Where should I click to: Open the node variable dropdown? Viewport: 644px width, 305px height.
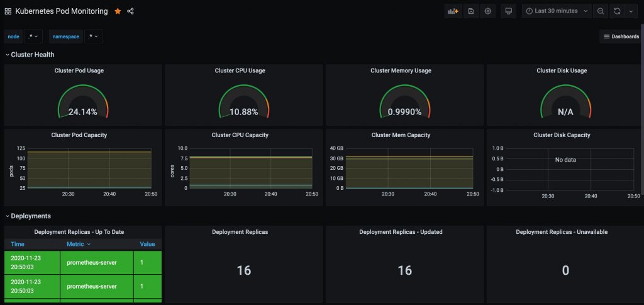coord(34,36)
